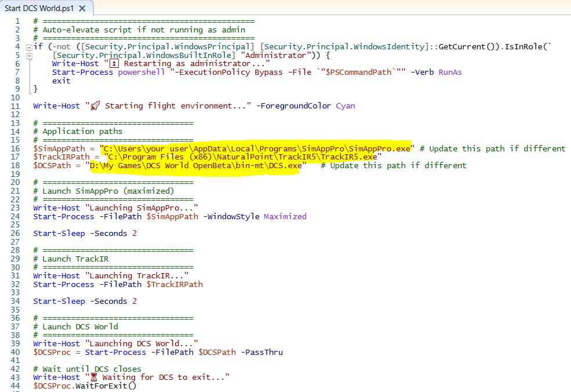Click the rocket emoji in line 11
This screenshot has width=571, height=392.
click(x=95, y=106)
